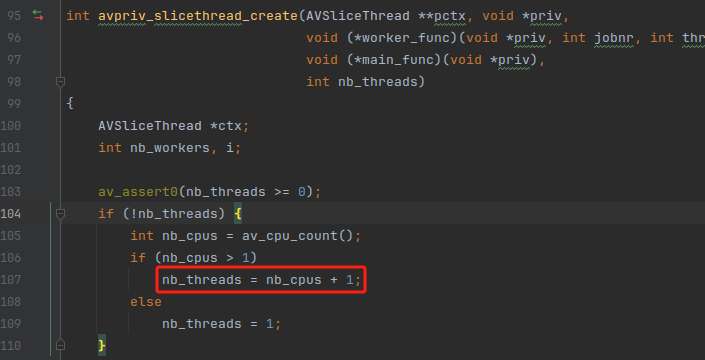
Task: Click the fold end marker at line 110
Action: [60, 345]
